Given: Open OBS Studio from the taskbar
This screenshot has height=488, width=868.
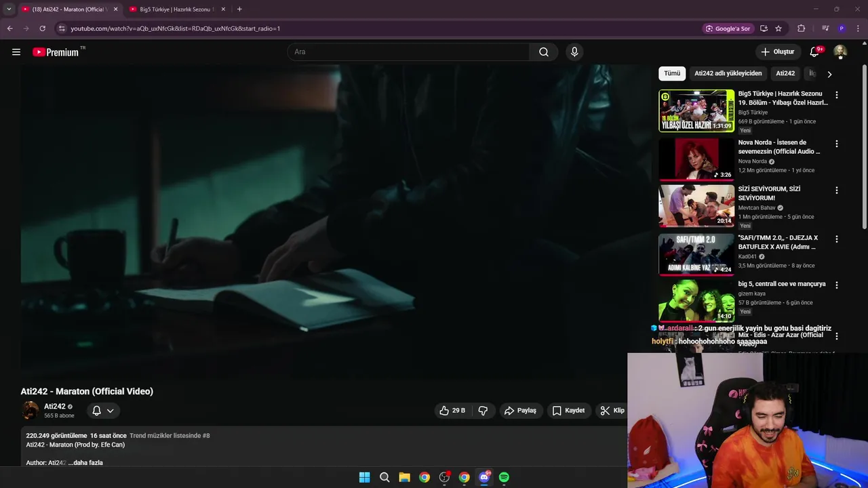Looking at the screenshot, I should (444, 477).
